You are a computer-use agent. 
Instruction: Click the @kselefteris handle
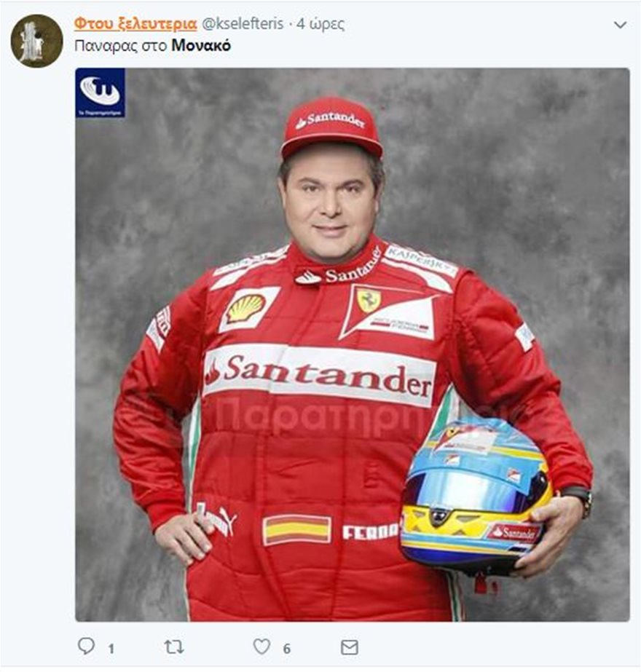click(x=243, y=24)
